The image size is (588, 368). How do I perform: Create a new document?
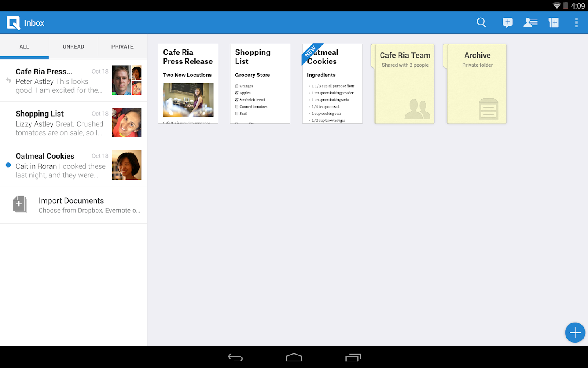553,22
